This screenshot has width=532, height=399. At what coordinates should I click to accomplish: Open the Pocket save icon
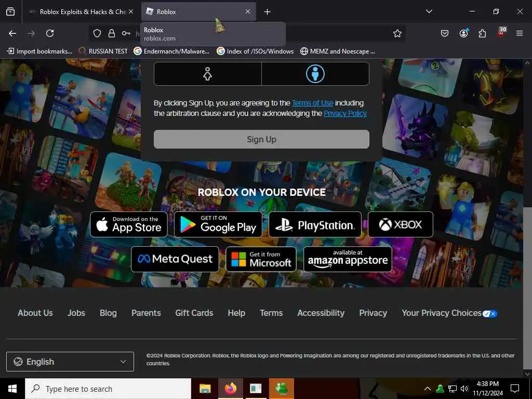[445, 33]
